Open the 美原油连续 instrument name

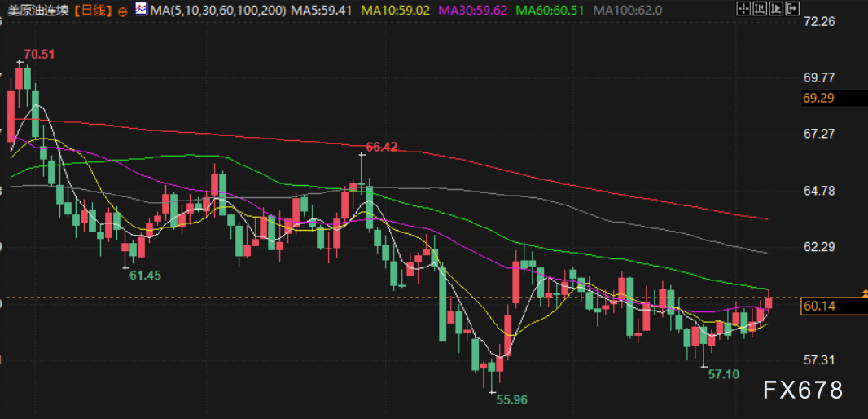(36, 11)
